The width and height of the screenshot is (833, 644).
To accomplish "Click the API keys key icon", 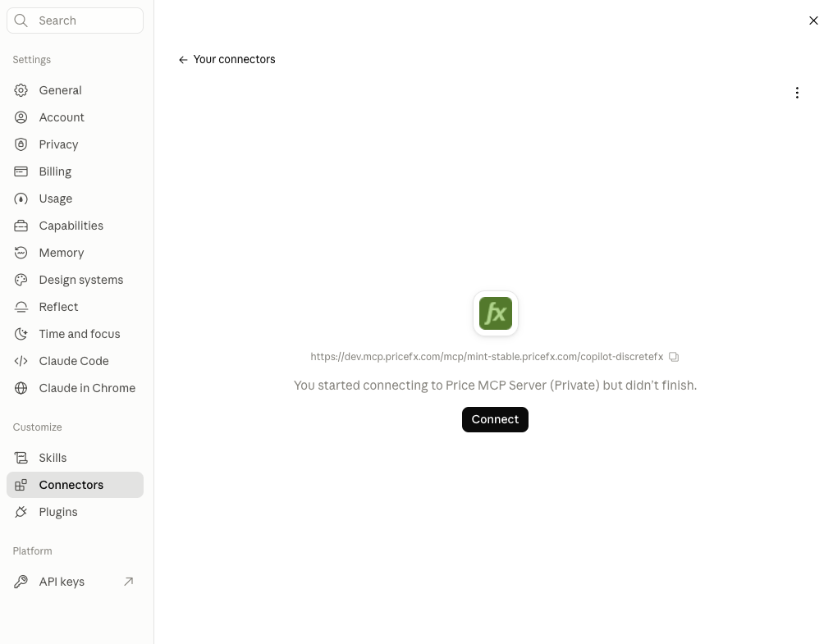I will [21, 582].
